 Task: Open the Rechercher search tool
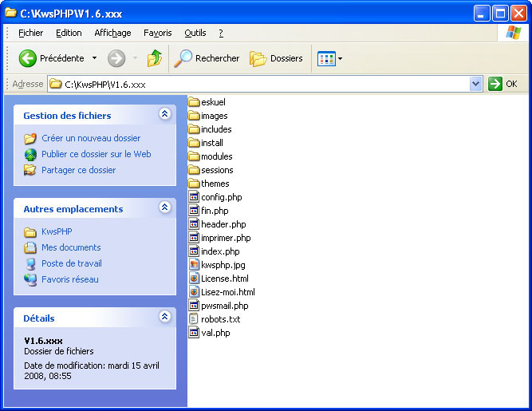207,58
